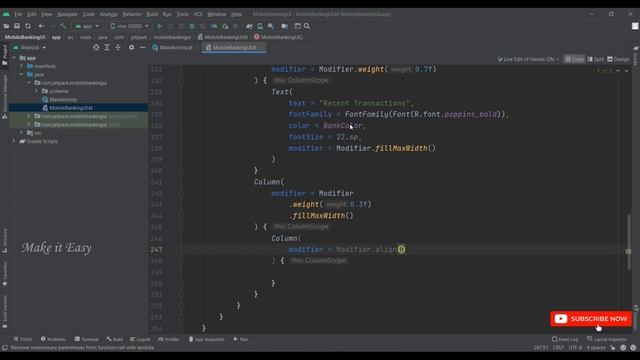Viewport: 640px width, 360px height.
Task: Toggle Live Edit of literals ON
Action: click(528, 59)
